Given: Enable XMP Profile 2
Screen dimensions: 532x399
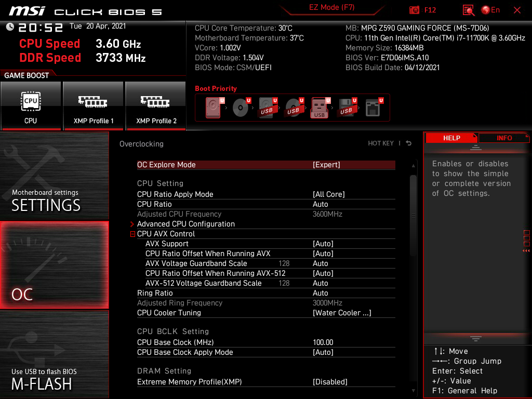Looking at the screenshot, I should click(x=156, y=105).
